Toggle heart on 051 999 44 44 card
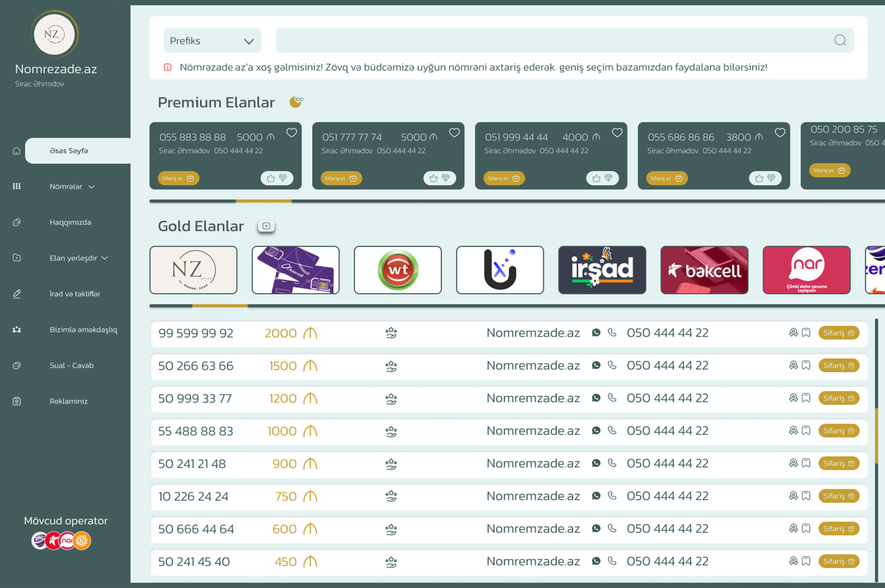This screenshot has width=885, height=588. tap(617, 133)
